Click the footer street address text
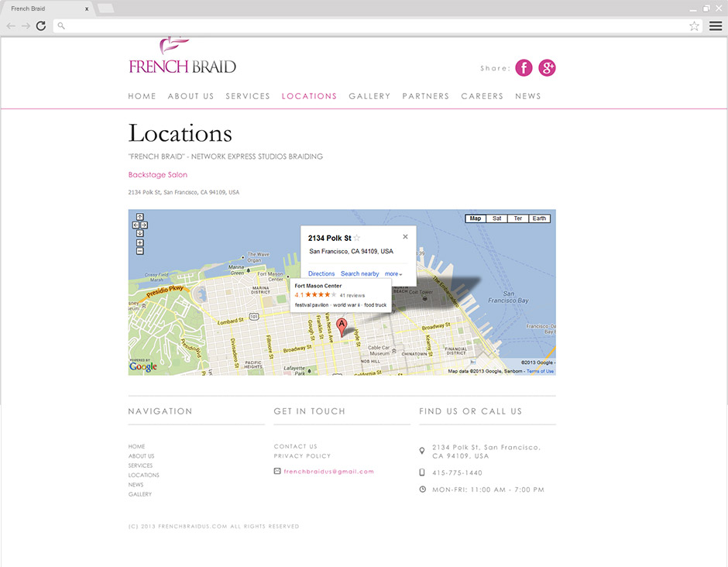This screenshot has height=567, width=728. pos(486,452)
